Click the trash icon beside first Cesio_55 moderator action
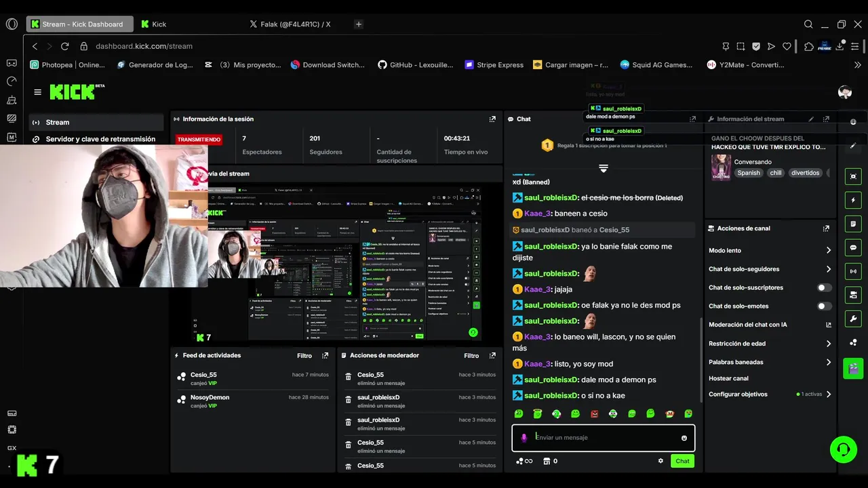 point(348,378)
